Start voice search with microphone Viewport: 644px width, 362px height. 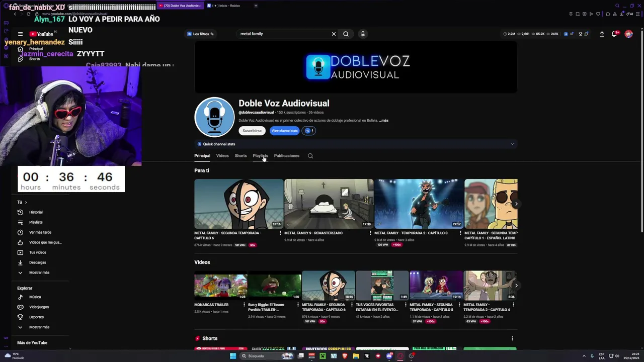tap(363, 34)
